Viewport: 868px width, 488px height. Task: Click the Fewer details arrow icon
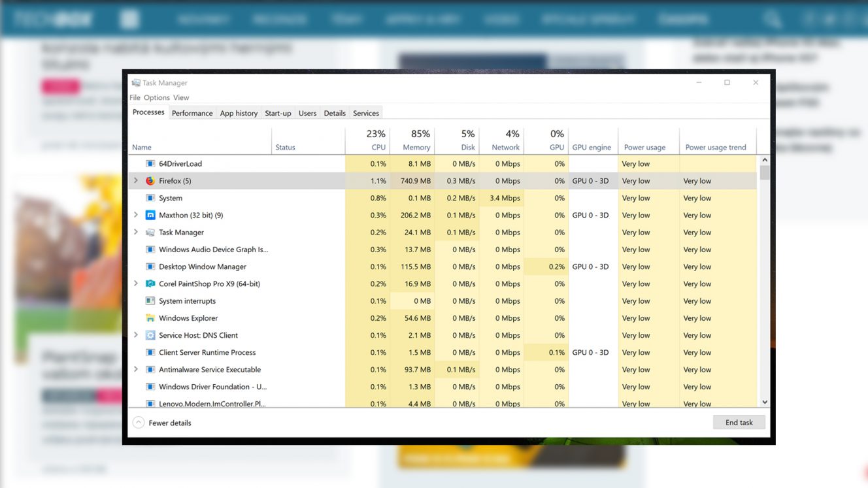tap(139, 423)
